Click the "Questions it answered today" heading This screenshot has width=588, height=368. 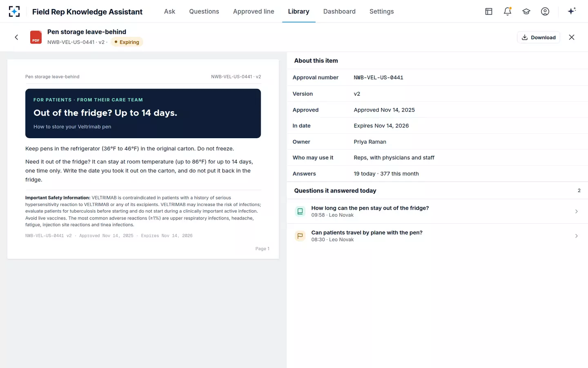coord(335,191)
